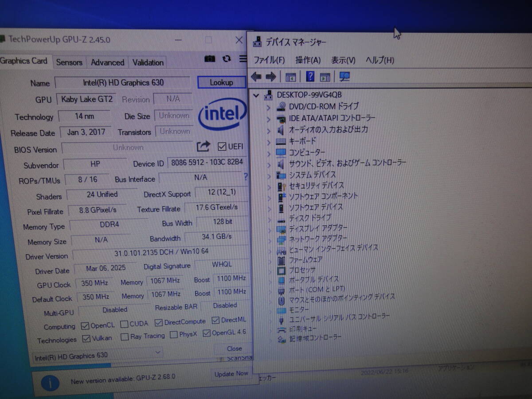Image resolution: width=532 pixels, height=399 pixels.
Task: Take a GPU-Z screenshot with camera icon
Action: click(210, 59)
